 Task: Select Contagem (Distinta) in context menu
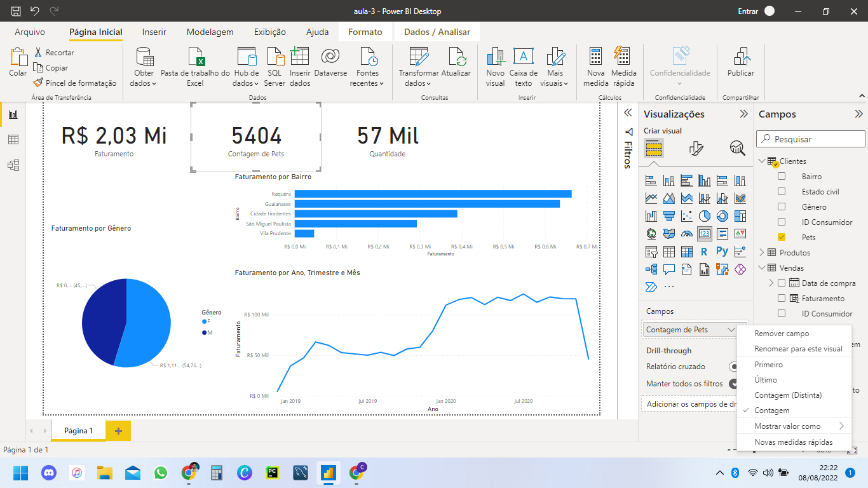(794, 395)
